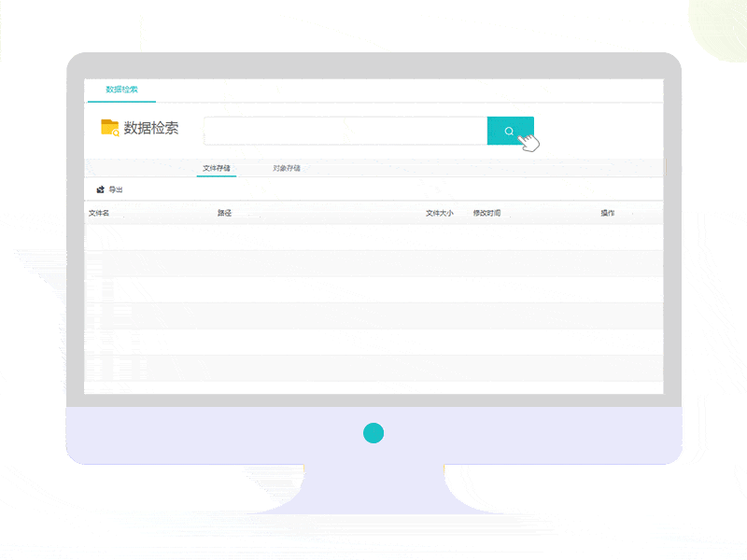747x560 pixels.
Task: Open search via the teal magnifying glass
Action: (x=510, y=131)
